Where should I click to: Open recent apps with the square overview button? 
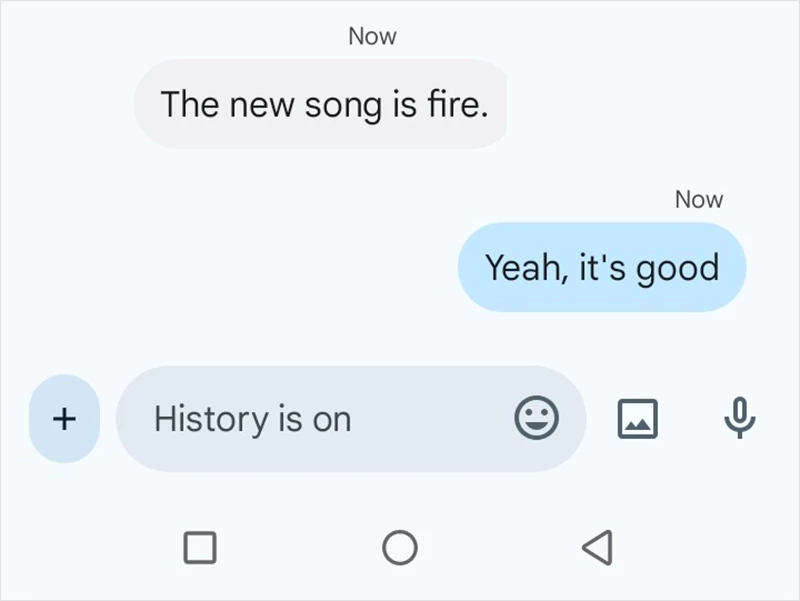point(201,548)
